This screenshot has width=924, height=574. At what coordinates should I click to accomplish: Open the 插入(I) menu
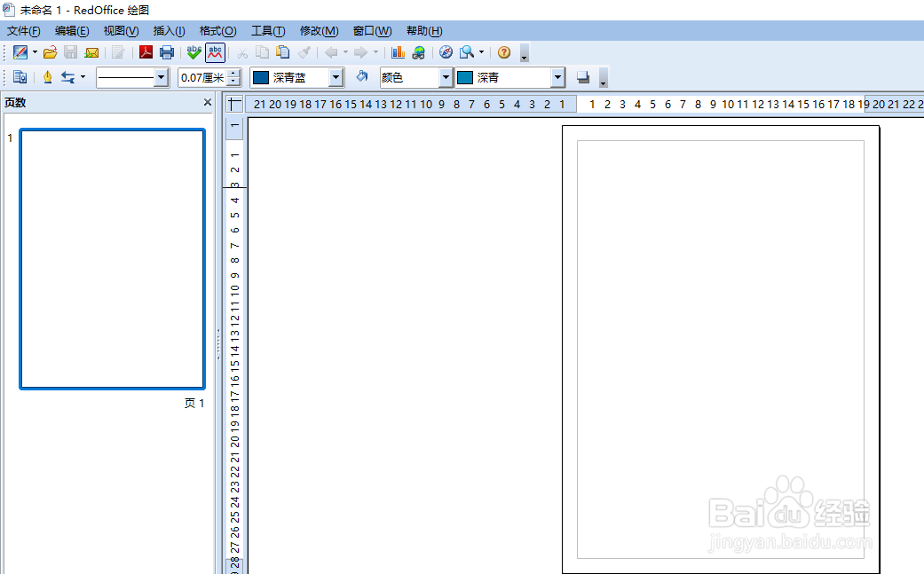[x=170, y=31]
